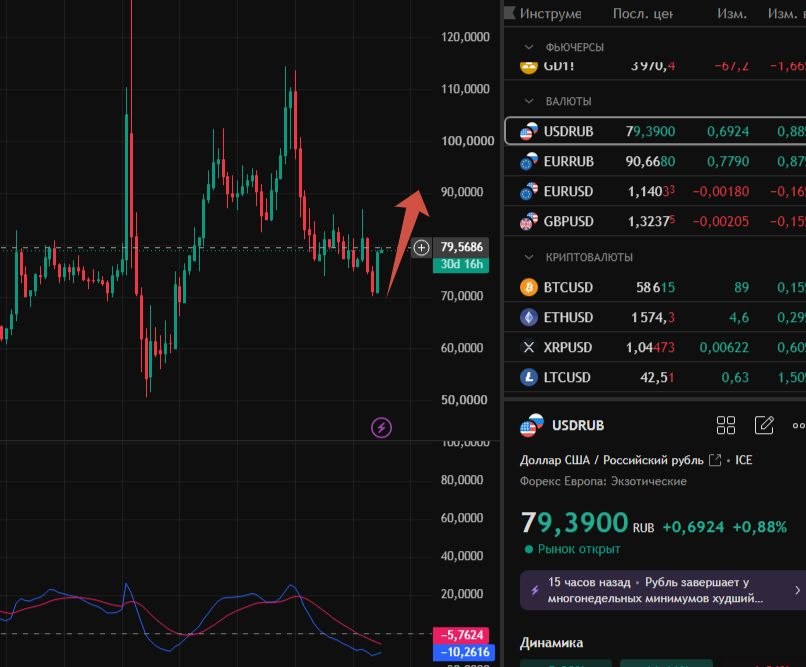806x667 pixels.
Task: Click XRPUSD change value 0,00622
Action: [x=724, y=347]
